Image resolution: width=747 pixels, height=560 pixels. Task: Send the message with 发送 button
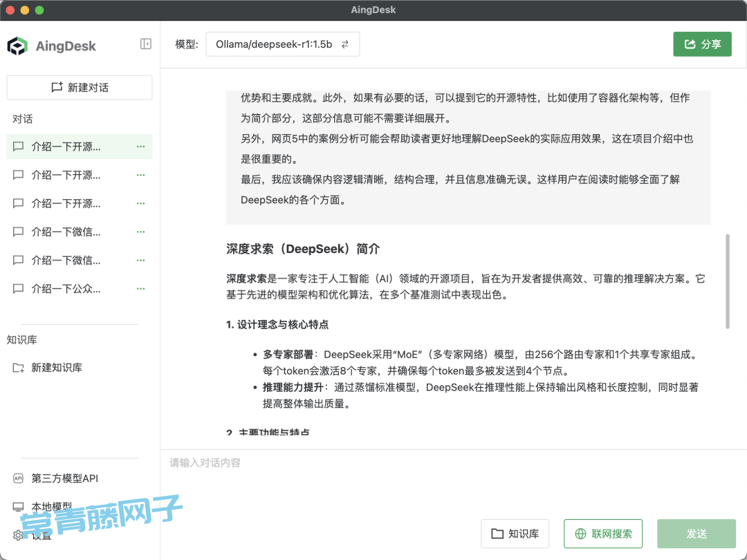(x=697, y=534)
